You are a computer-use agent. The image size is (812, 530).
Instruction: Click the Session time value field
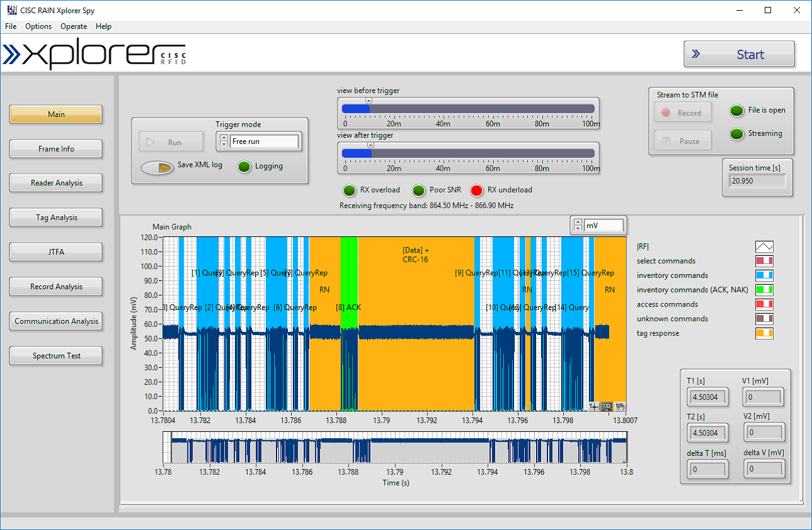point(757,181)
